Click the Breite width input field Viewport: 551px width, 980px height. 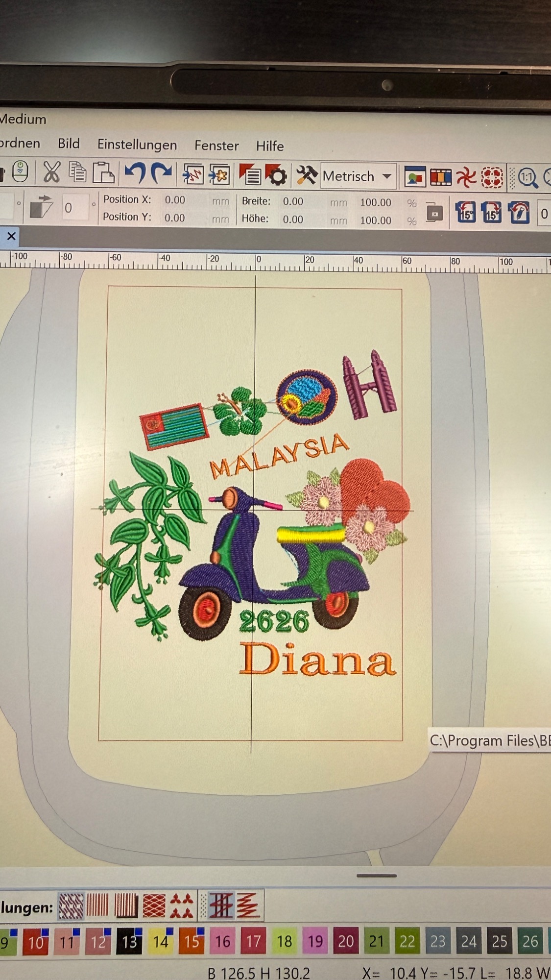(294, 201)
